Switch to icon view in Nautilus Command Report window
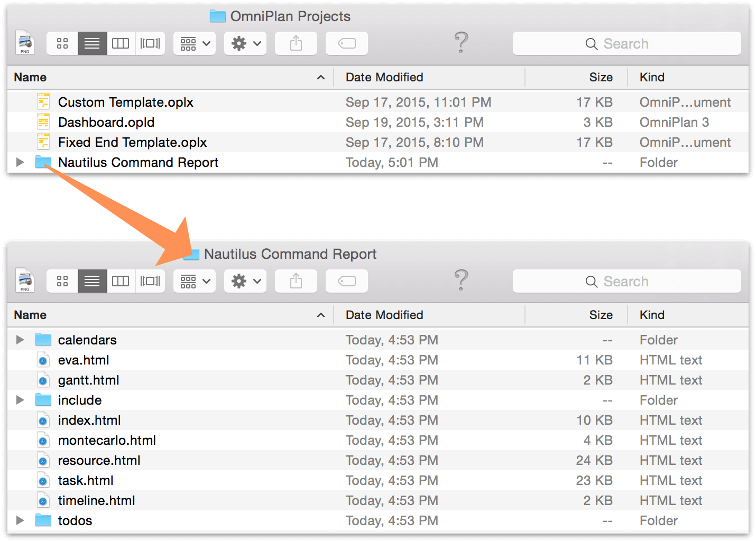Image resolution: width=756 pixels, height=542 pixels. pos(62,281)
